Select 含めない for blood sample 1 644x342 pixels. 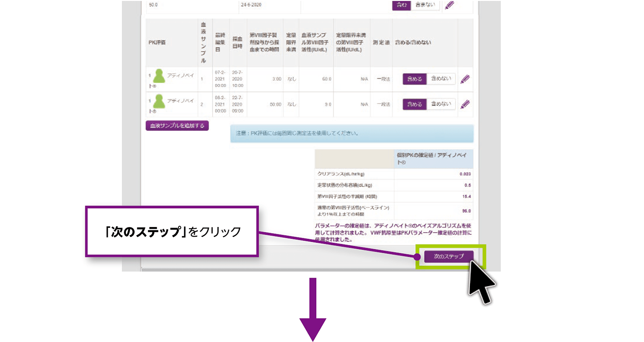click(441, 79)
